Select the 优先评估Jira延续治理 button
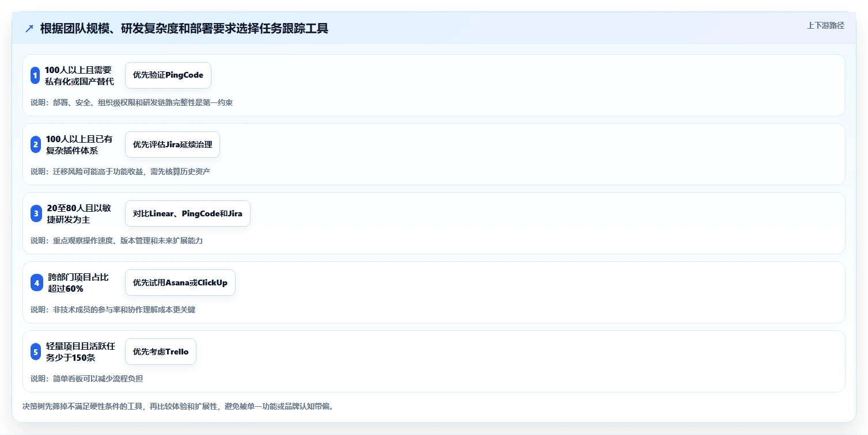 click(x=172, y=144)
